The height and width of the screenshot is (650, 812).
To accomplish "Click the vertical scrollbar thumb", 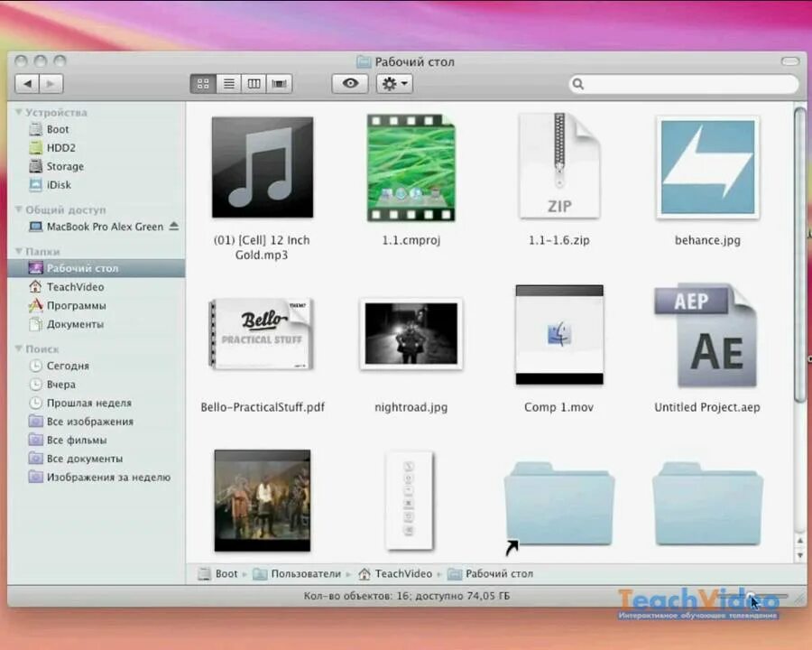I will [800, 254].
